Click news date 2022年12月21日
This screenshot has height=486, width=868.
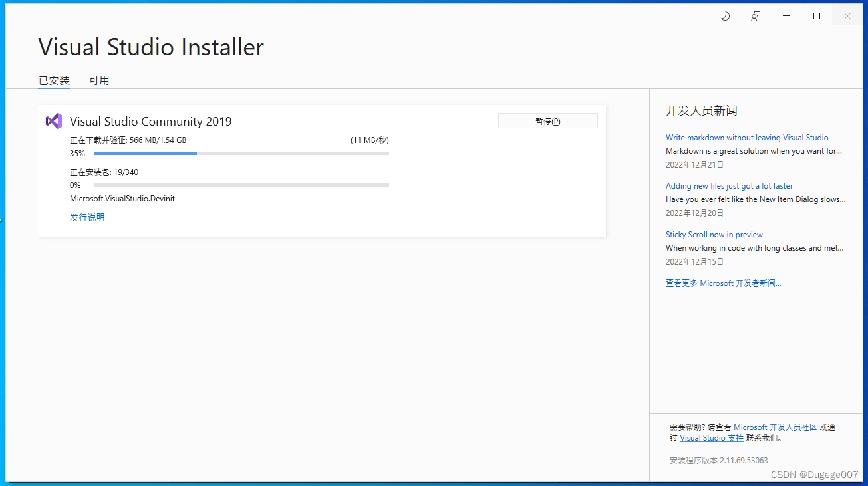[695, 164]
